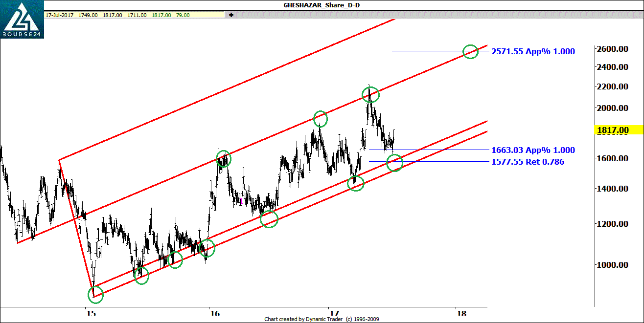Viewport: 644px width, 323px height.
Task: Click the Bourse24 logo
Action: coord(22,22)
